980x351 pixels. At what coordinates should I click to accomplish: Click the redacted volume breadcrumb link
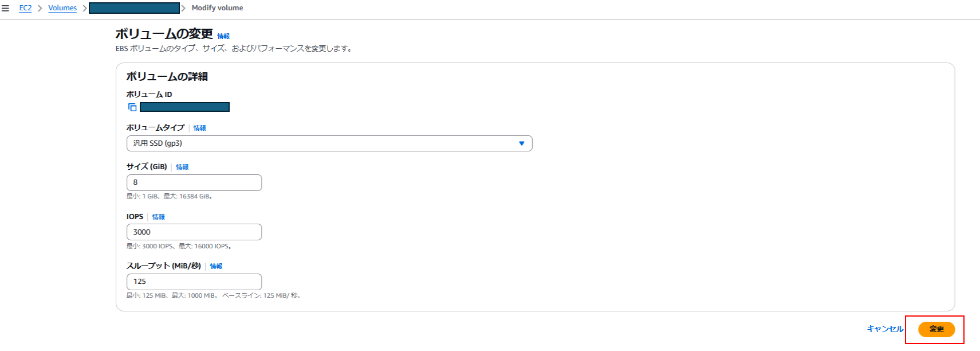point(134,8)
